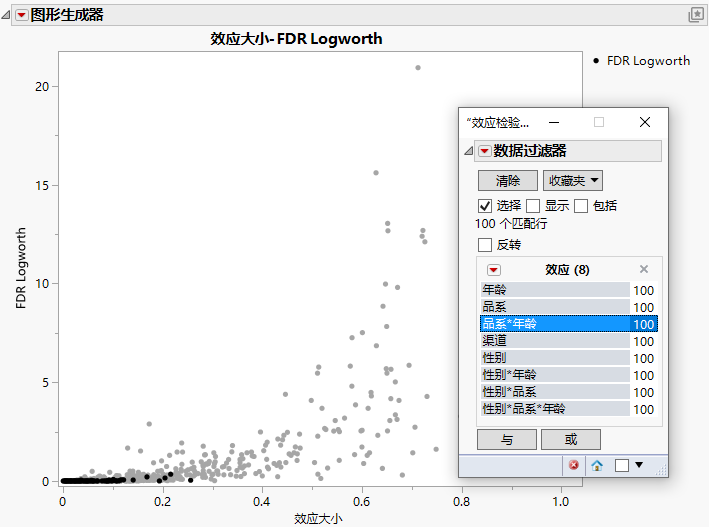Close the 效应检验 filter window
The width and height of the screenshot is (709, 527).
(645, 122)
